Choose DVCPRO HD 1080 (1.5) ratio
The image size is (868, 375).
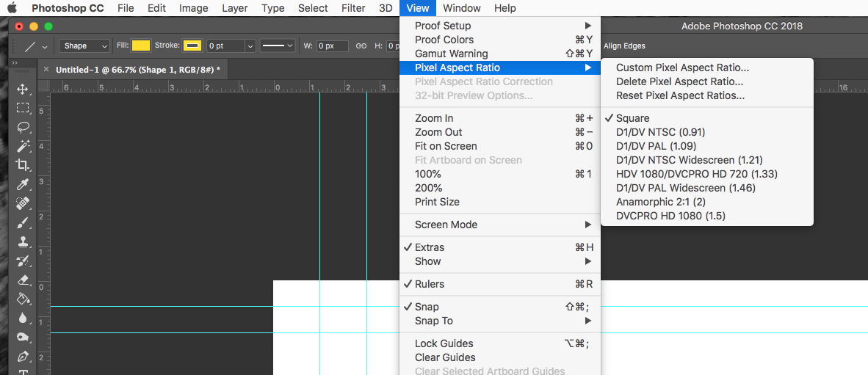click(x=707, y=216)
